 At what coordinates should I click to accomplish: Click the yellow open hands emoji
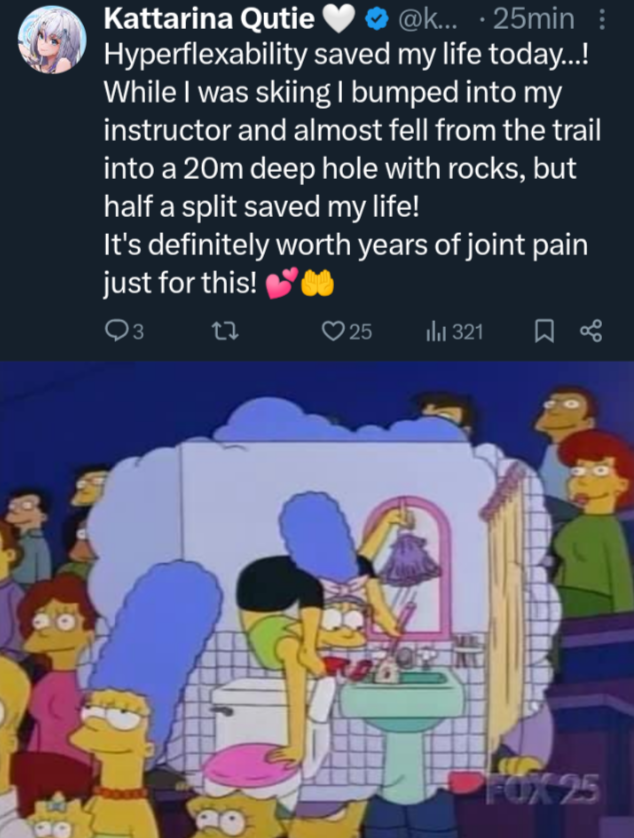point(318,283)
